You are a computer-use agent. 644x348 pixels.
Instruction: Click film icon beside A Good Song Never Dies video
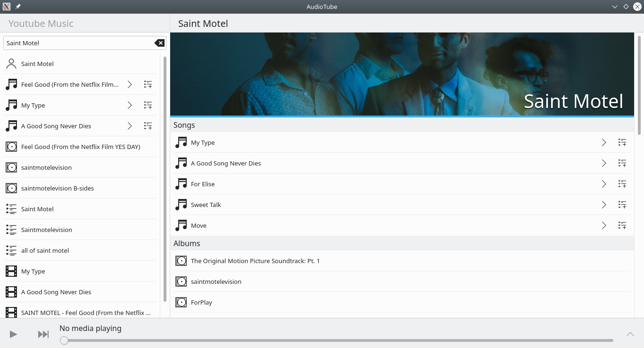point(11,292)
